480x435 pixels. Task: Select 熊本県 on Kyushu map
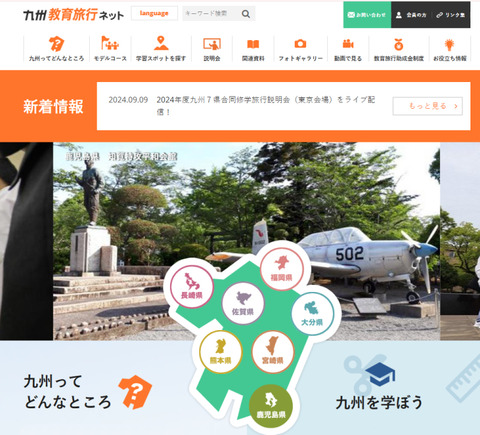[221, 352]
